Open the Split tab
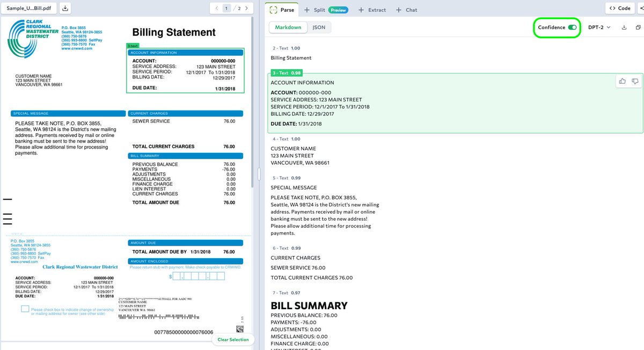Viewport: 644px width, 350px height. 326,10
